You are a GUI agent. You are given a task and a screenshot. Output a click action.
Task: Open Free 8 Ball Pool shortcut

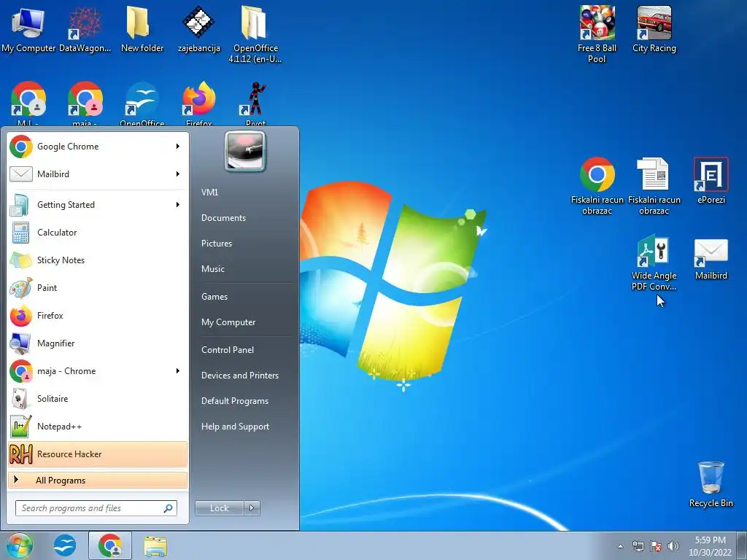pos(597,35)
